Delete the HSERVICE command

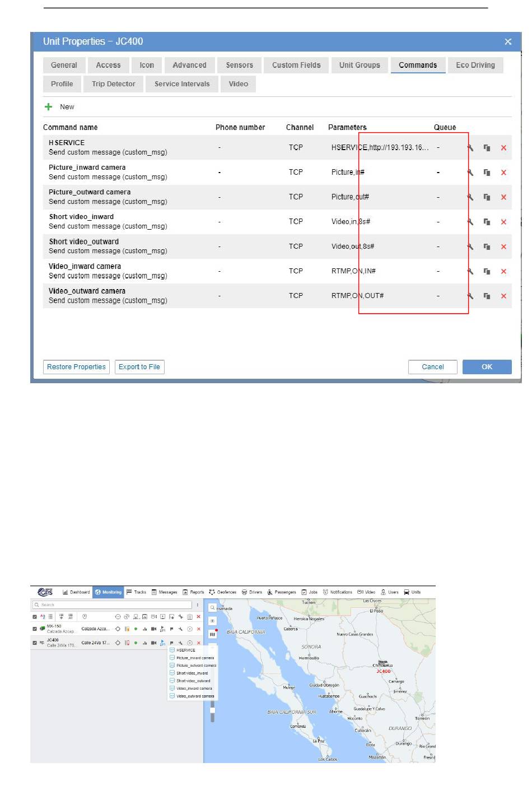[x=503, y=148]
